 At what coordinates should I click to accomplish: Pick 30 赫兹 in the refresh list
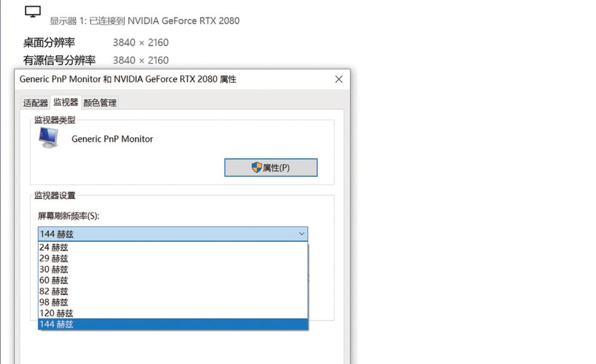click(x=54, y=270)
